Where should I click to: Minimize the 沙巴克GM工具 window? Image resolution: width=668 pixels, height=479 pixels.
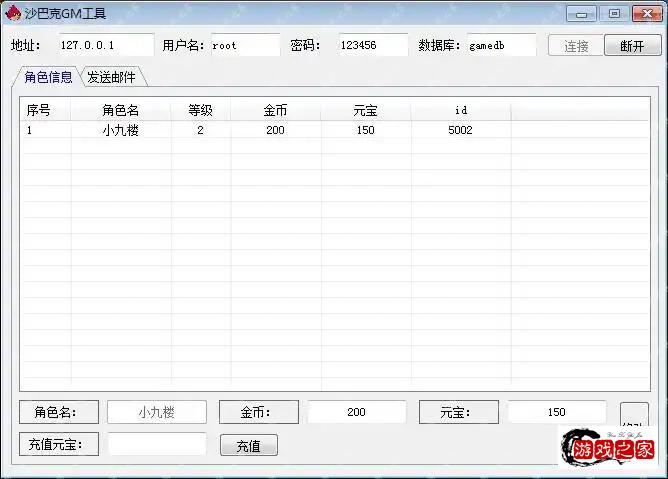[x=582, y=14]
